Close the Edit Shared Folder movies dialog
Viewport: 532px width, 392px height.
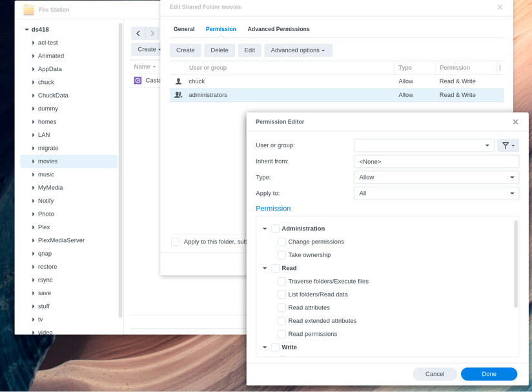click(x=500, y=7)
